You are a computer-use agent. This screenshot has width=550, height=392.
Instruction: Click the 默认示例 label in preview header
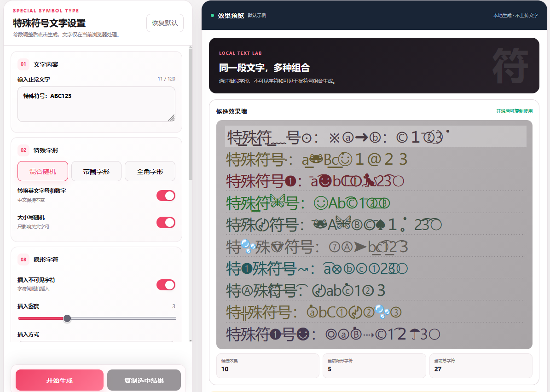click(257, 16)
